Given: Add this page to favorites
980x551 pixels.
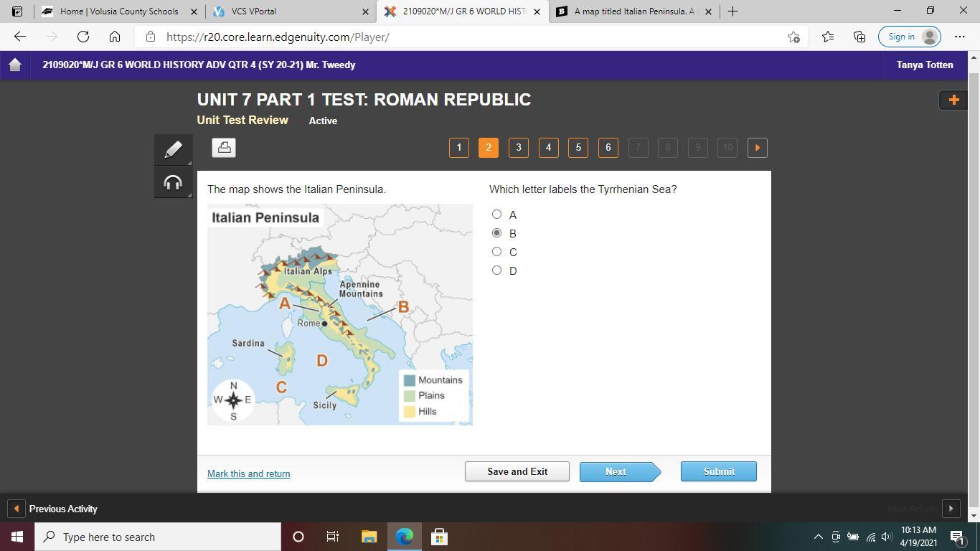Looking at the screenshot, I should pos(793,37).
